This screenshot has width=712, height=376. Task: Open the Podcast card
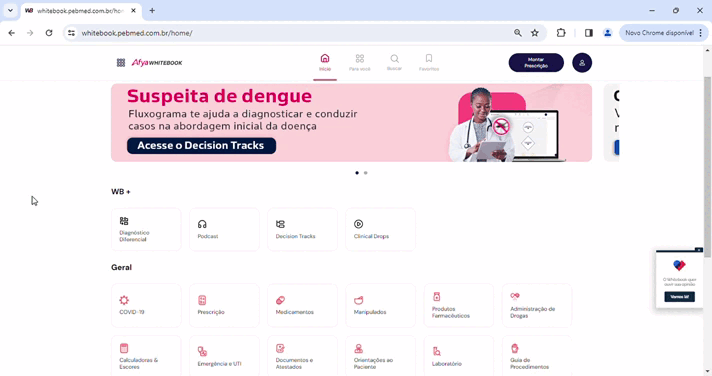coord(224,229)
